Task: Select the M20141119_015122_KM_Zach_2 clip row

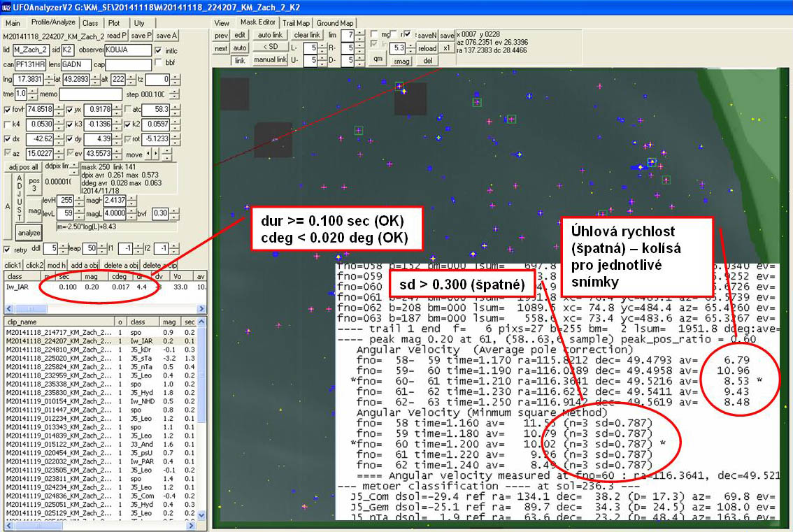Action: point(100,444)
